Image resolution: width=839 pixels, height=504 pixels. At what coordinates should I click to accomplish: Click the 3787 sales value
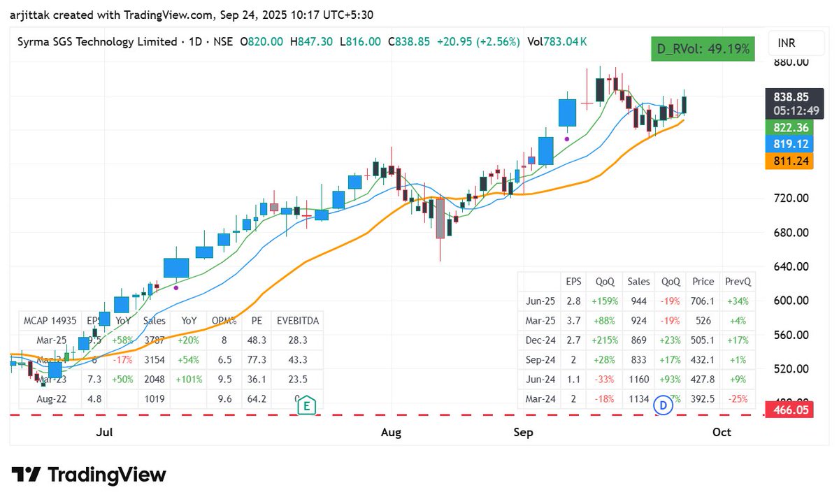point(154,340)
